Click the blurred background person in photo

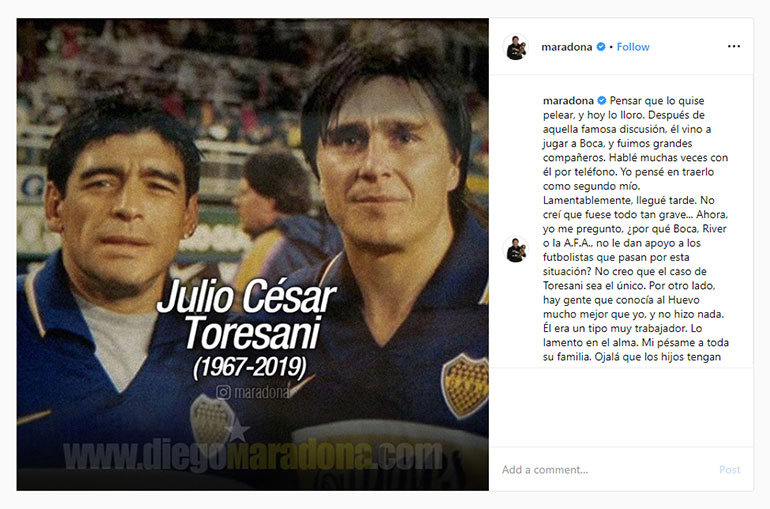point(275,206)
